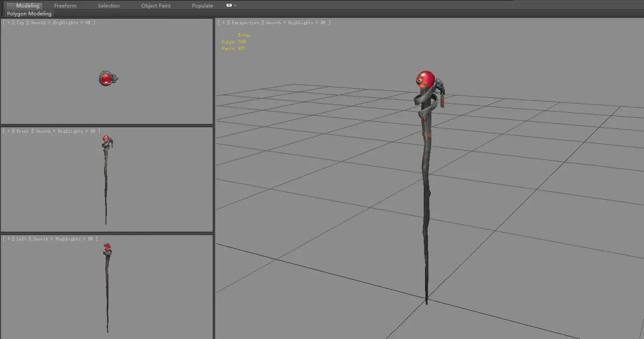Click the ribbon display options icon after Populate
The image size is (644, 339).
click(x=229, y=5)
